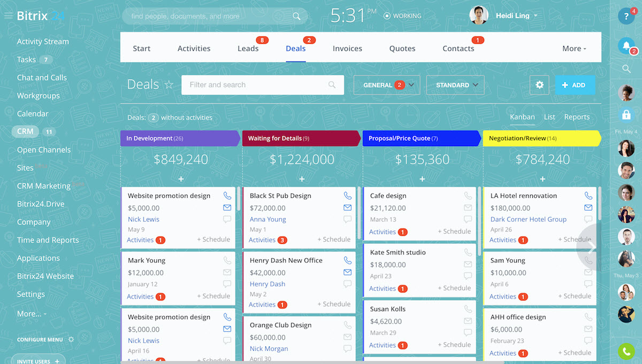This screenshot has width=642, height=364.
Task: Click the help question mark icon
Action: [x=626, y=16]
